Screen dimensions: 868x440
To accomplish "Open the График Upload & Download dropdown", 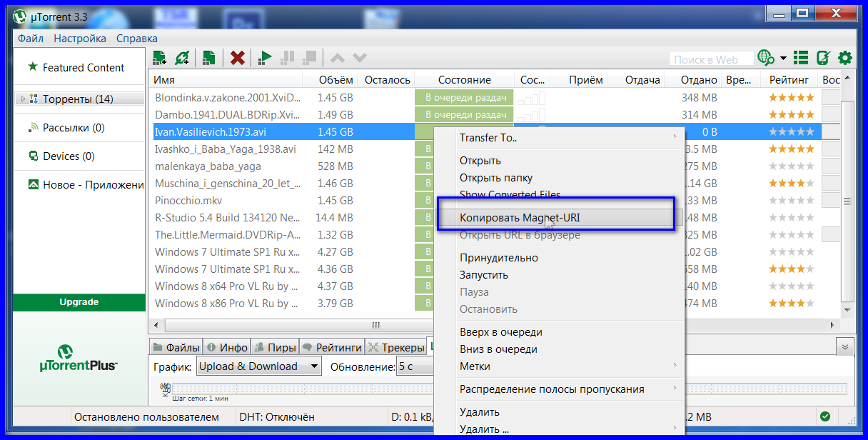I will click(259, 366).
